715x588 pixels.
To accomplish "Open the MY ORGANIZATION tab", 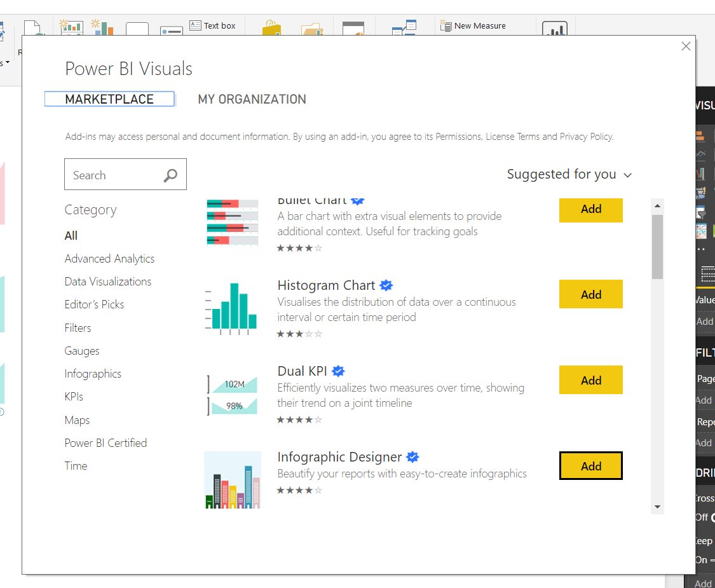I will (x=252, y=99).
